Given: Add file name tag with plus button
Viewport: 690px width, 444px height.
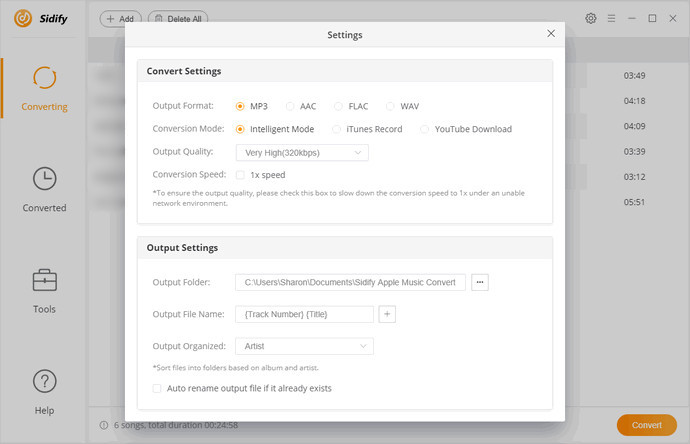Looking at the screenshot, I should 387,314.
